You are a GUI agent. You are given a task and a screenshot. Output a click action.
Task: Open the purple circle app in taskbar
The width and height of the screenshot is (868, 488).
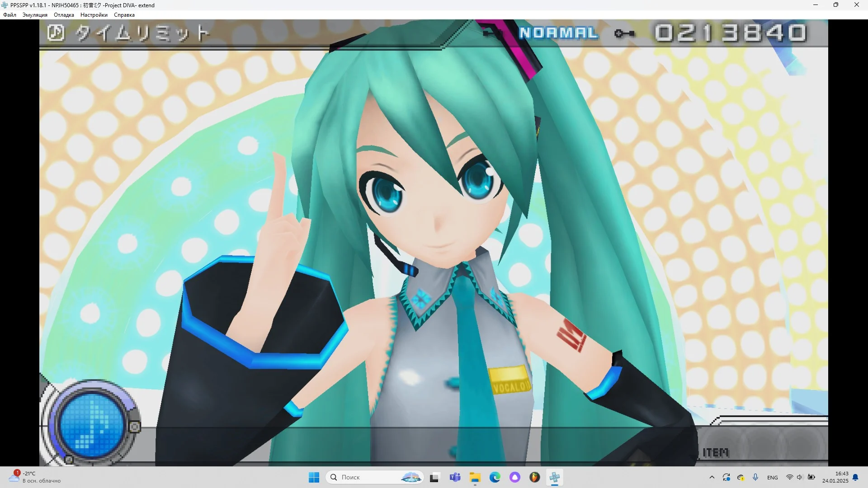coord(515,477)
